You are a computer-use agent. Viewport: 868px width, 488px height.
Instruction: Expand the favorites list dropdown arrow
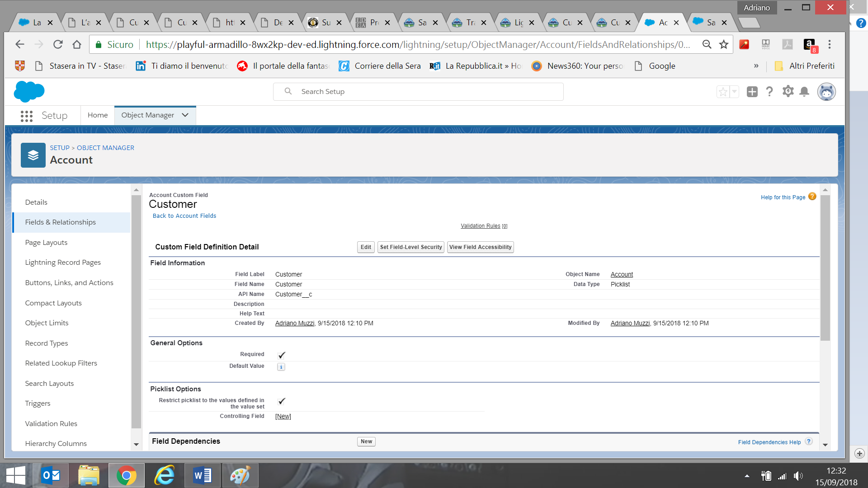pyautogui.click(x=734, y=92)
